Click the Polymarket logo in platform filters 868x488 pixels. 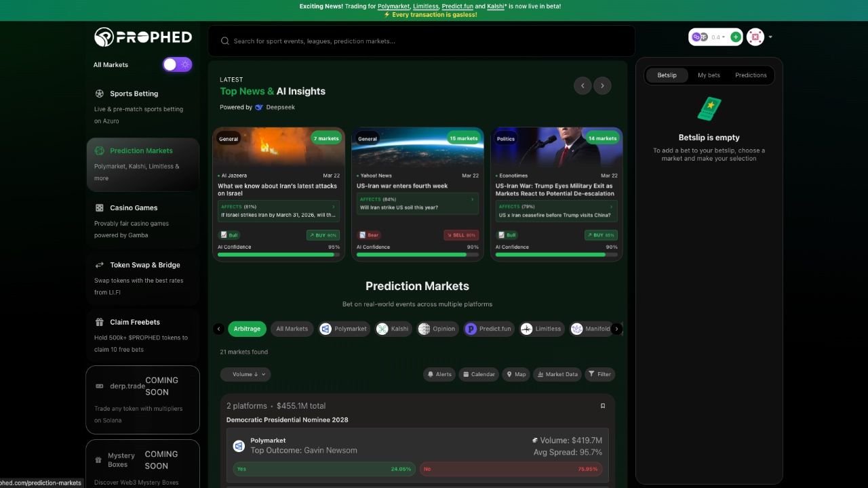pos(325,329)
